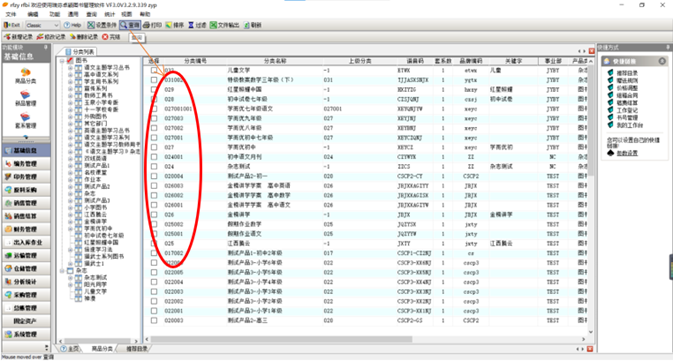Collapse the 杂志 root tree node
The image size is (673, 361).
click(62, 271)
